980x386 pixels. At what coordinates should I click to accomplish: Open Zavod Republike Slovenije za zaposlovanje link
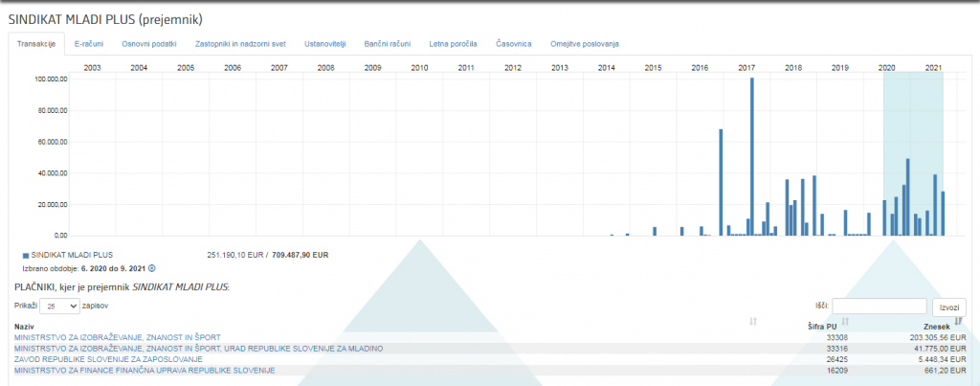(107, 359)
